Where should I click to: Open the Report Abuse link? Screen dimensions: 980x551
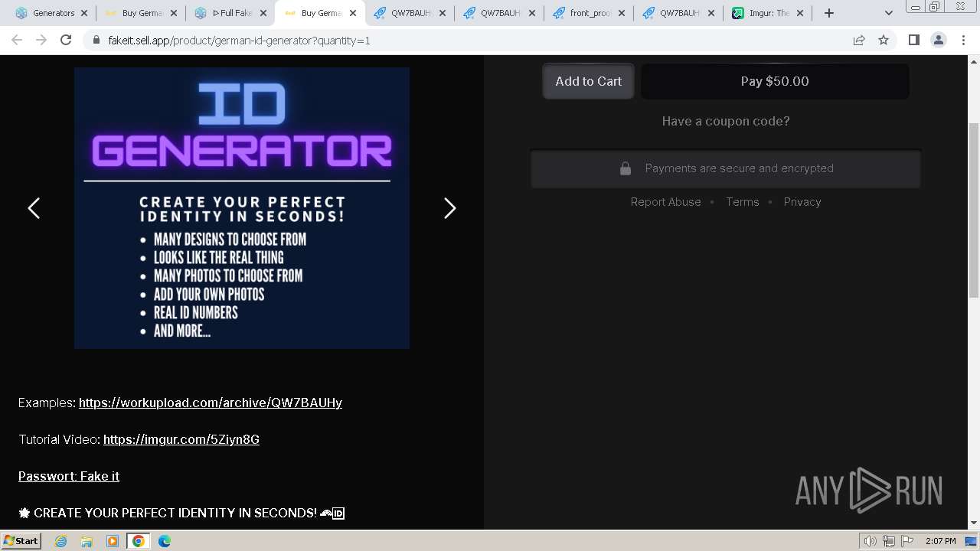click(665, 202)
